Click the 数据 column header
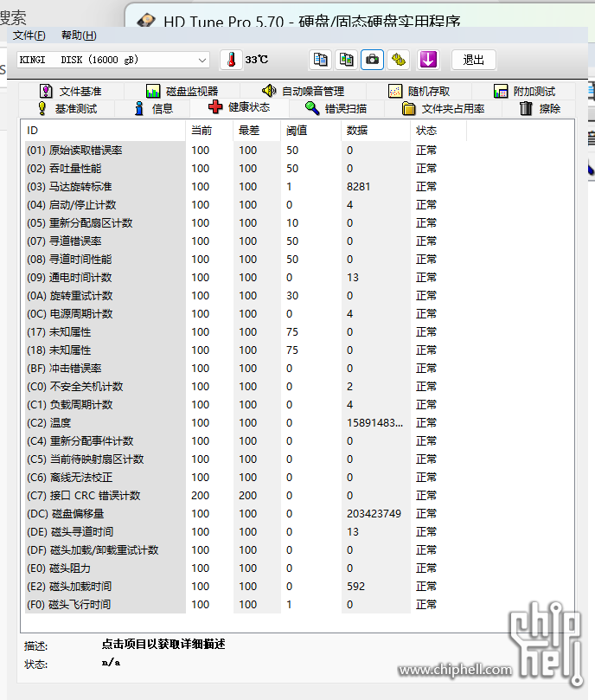595x700 pixels. [x=376, y=131]
